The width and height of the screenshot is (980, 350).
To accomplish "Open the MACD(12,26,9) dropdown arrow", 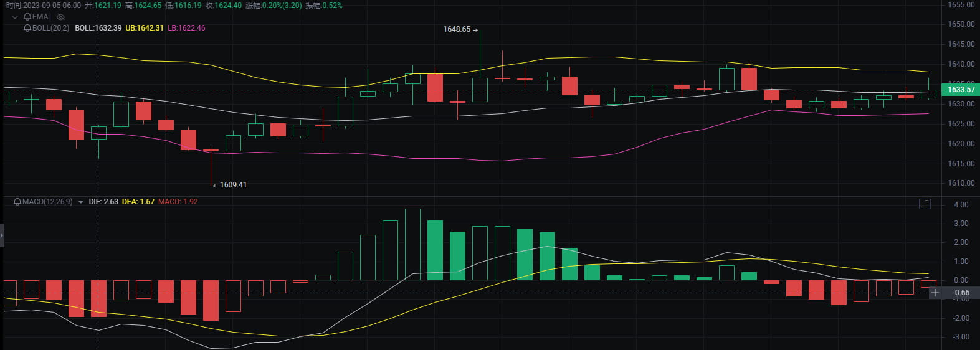I will click(x=81, y=202).
